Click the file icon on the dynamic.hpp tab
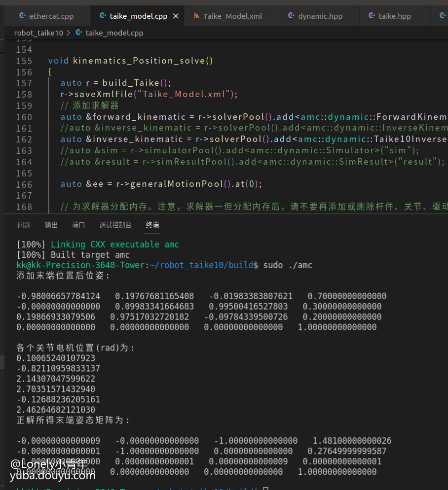Screen dimensions: 448x490 291,16
